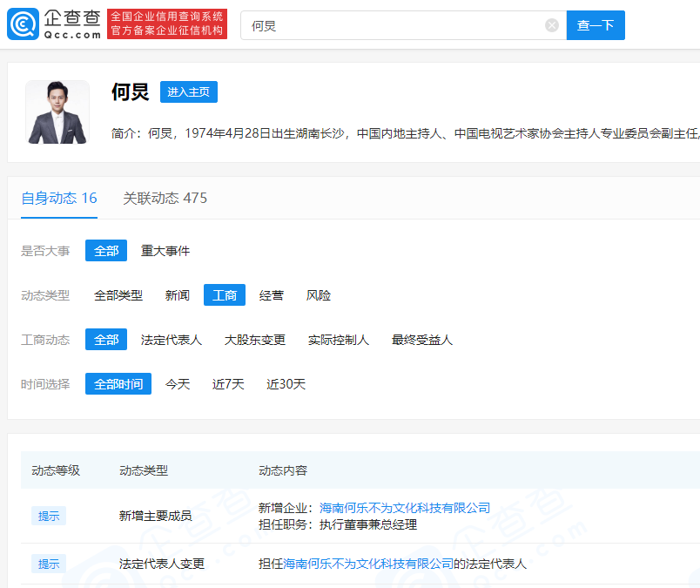Click the 何炅 name heading
The image size is (700, 588).
130,92
